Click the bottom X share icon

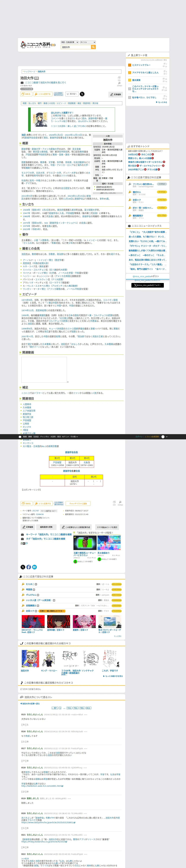(23, 567)
